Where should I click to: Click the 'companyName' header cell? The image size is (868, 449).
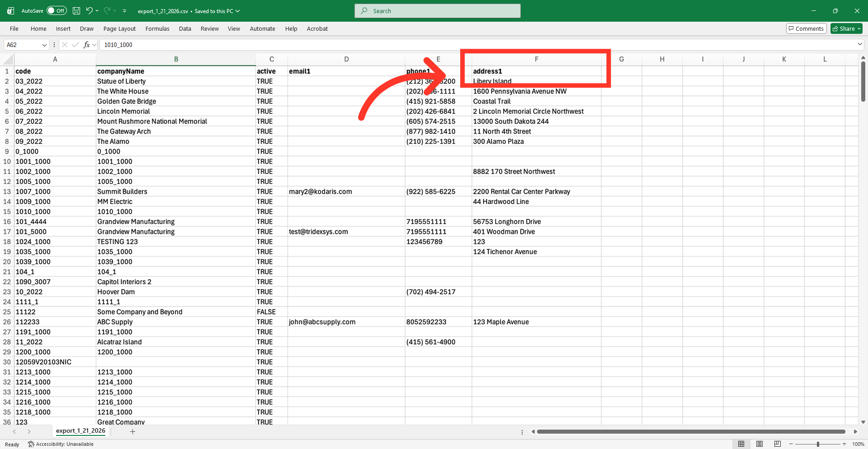[x=176, y=71]
